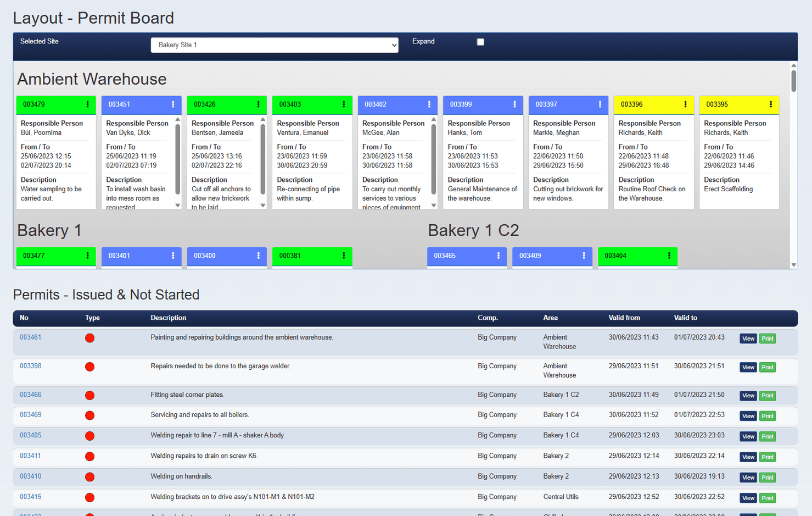Open permit 003398 via its number link

pos(30,366)
